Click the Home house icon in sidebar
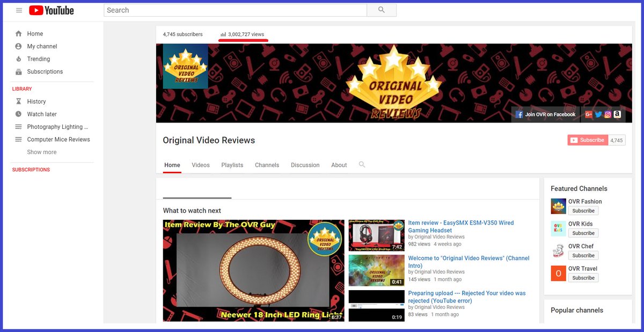The height and width of the screenshot is (332, 644). pyautogui.click(x=19, y=33)
